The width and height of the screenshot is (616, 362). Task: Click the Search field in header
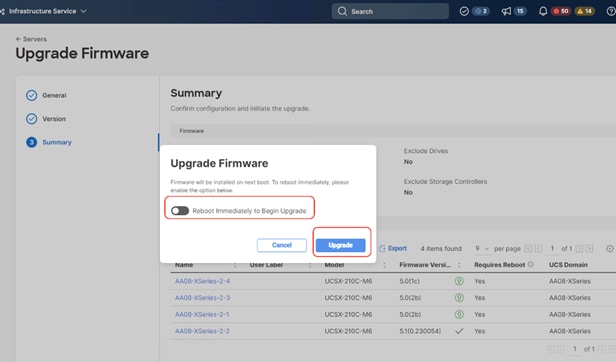point(390,11)
